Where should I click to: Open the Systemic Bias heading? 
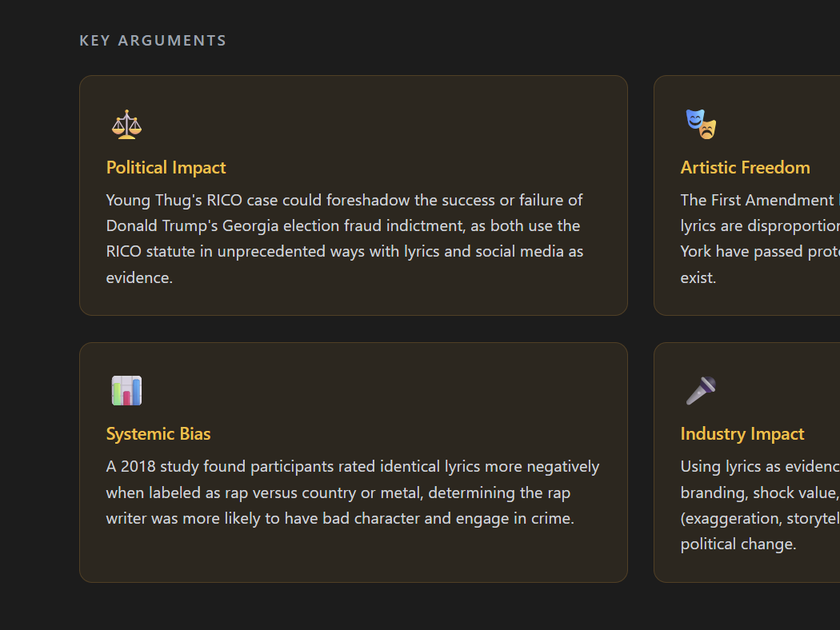coord(158,434)
